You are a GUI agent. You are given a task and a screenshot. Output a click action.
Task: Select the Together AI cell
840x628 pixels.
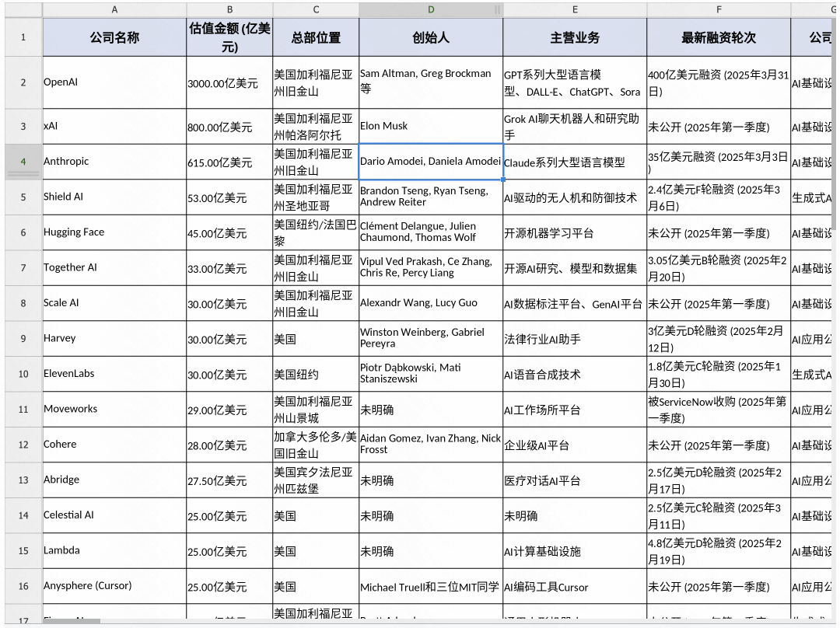click(114, 267)
